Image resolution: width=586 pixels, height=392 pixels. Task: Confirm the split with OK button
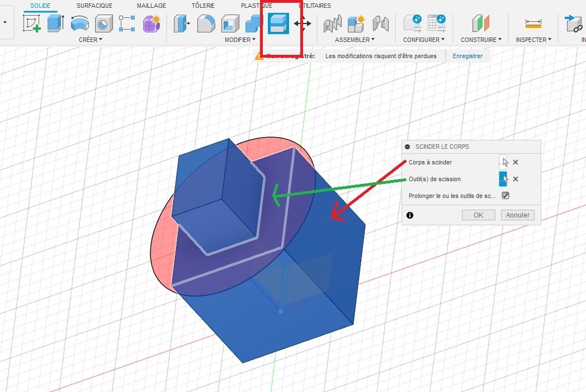point(479,215)
